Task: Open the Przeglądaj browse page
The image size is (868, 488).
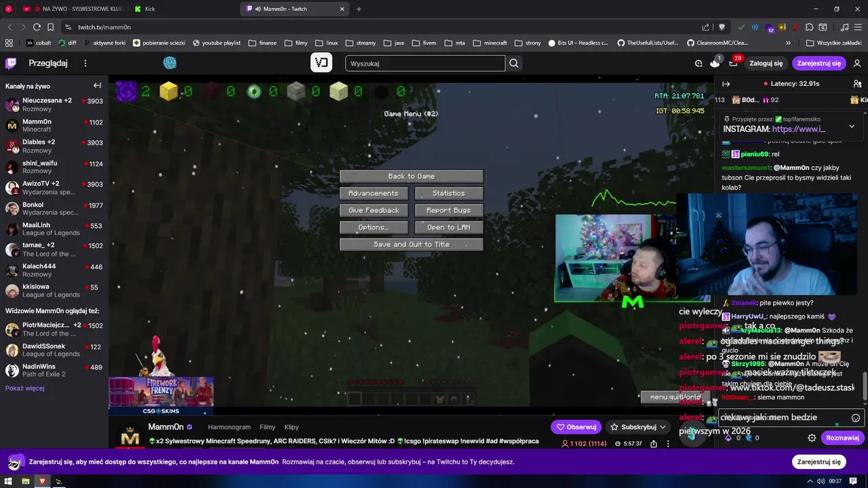Action: (x=48, y=63)
